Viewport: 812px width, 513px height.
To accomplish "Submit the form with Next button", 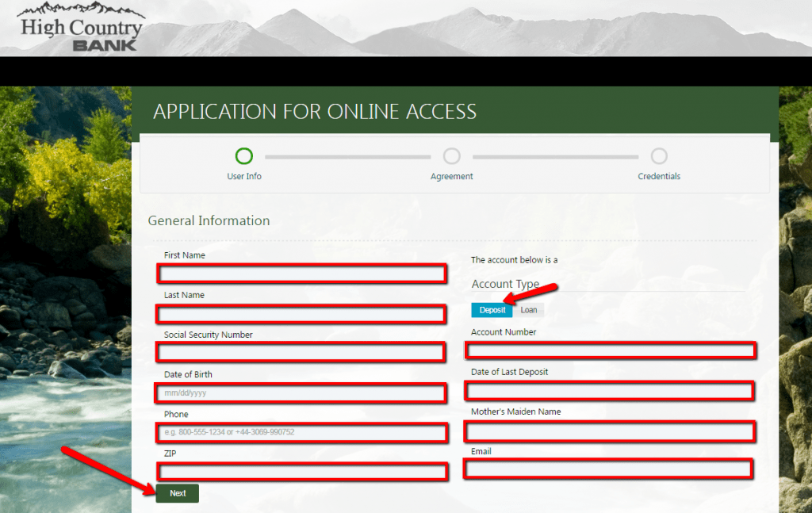I will coord(177,493).
